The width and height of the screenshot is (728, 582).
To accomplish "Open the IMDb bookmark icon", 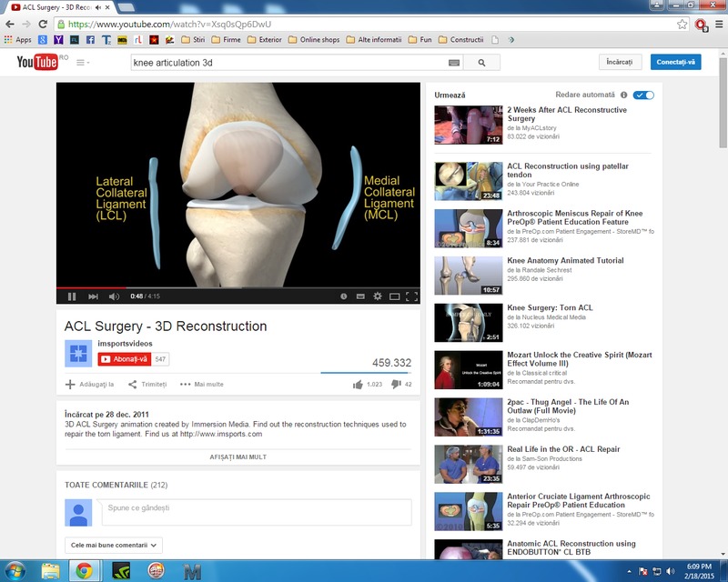I will [122, 40].
